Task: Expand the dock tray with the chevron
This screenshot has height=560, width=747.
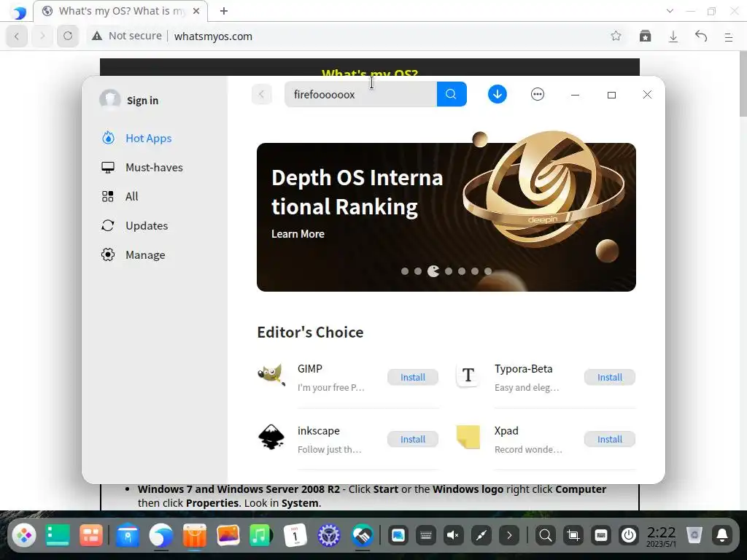Action: 509,536
